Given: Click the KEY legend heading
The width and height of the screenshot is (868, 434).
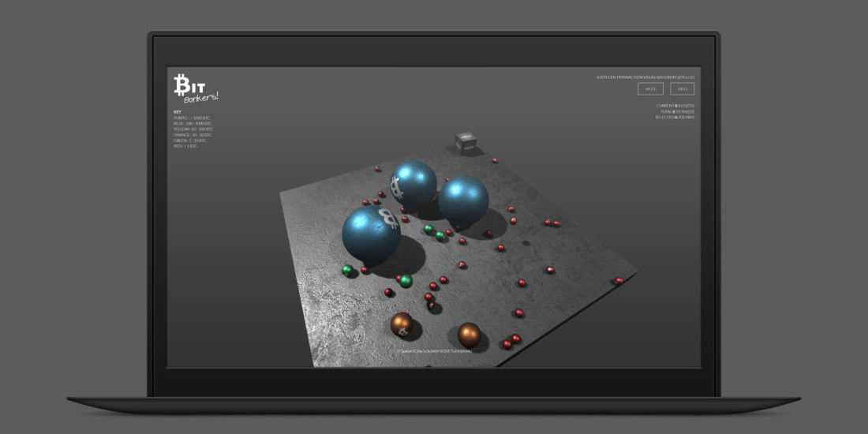Looking at the screenshot, I should click(x=178, y=111).
